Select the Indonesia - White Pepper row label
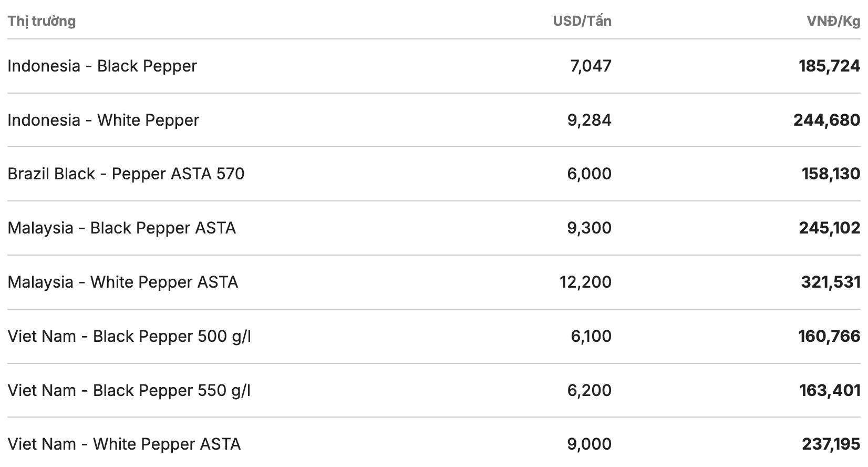Screen dimensions: 868x467 pyautogui.click(x=103, y=120)
